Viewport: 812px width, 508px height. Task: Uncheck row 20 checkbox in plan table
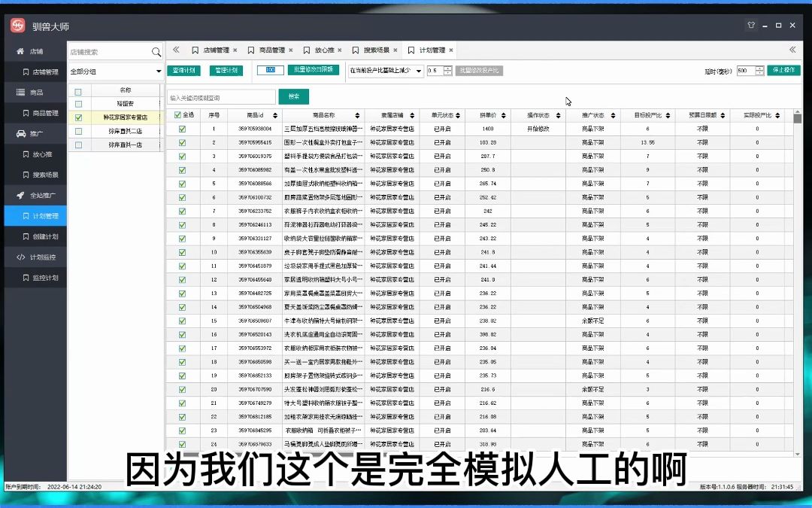pos(182,389)
